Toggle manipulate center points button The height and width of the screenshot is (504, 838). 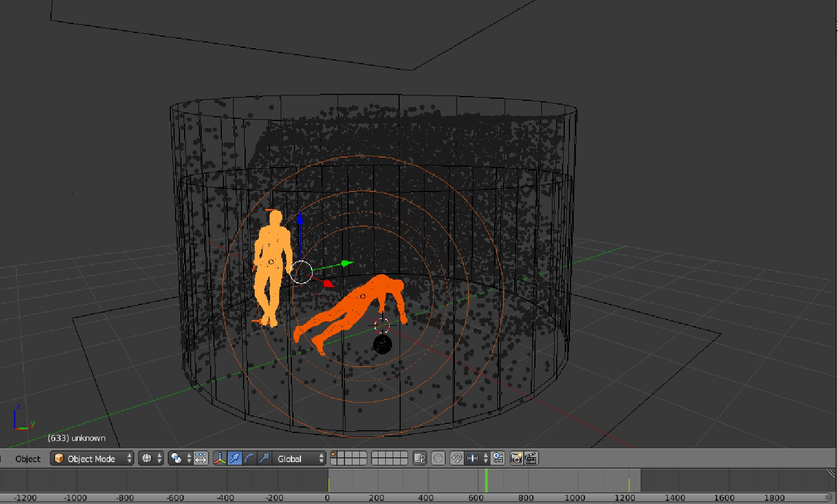tap(201, 458)
